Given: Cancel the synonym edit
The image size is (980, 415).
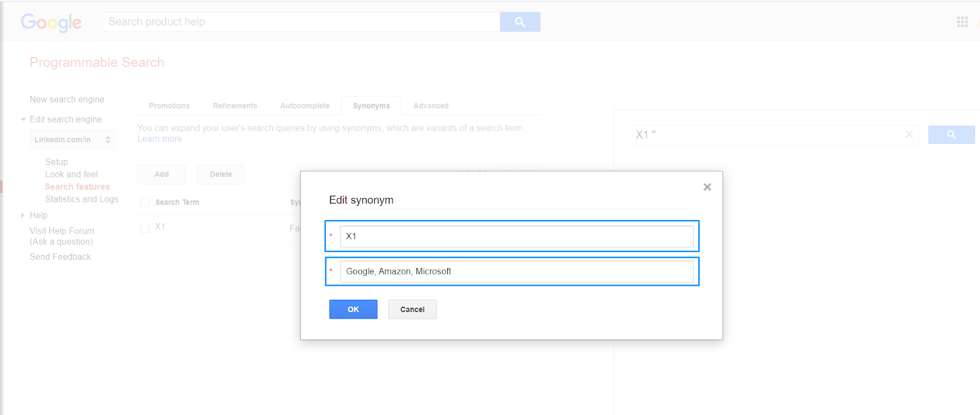Looking at the screenshot, I should (x=412, y=310).
